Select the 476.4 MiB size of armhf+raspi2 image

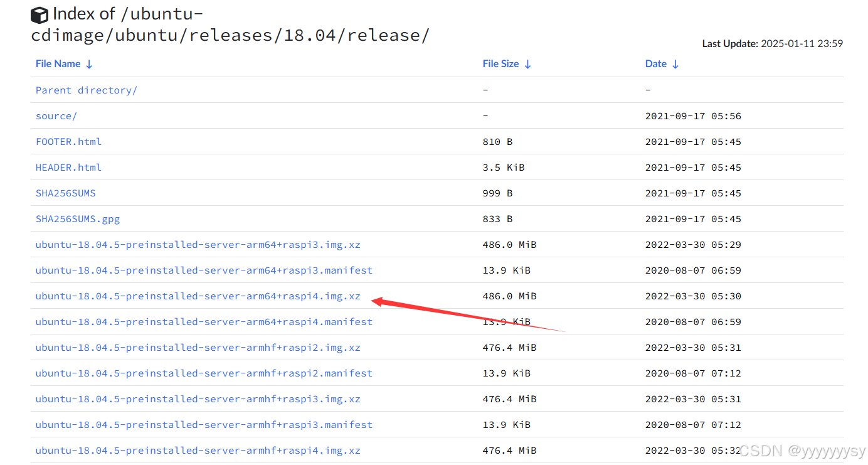(509, 348)
